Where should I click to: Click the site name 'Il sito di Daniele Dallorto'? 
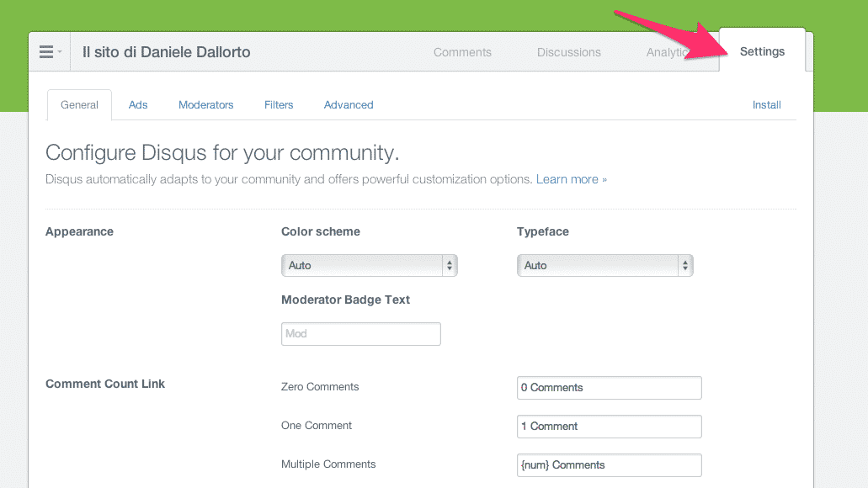(166, 52)
